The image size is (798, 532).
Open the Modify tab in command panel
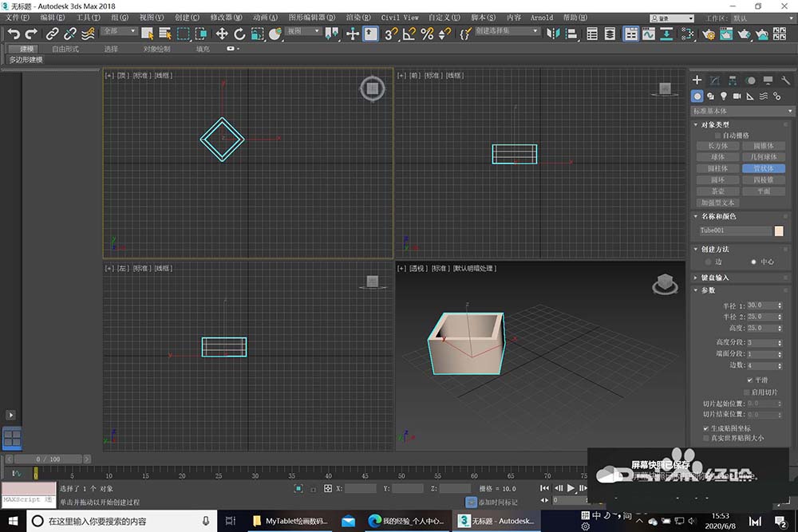pyautogui.click(x=714, y=81)
